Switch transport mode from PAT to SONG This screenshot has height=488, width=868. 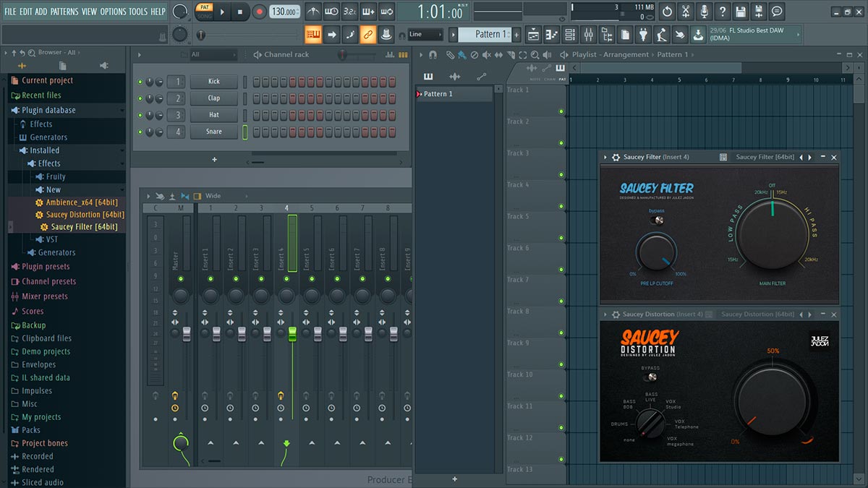click(x=205, y=15)
